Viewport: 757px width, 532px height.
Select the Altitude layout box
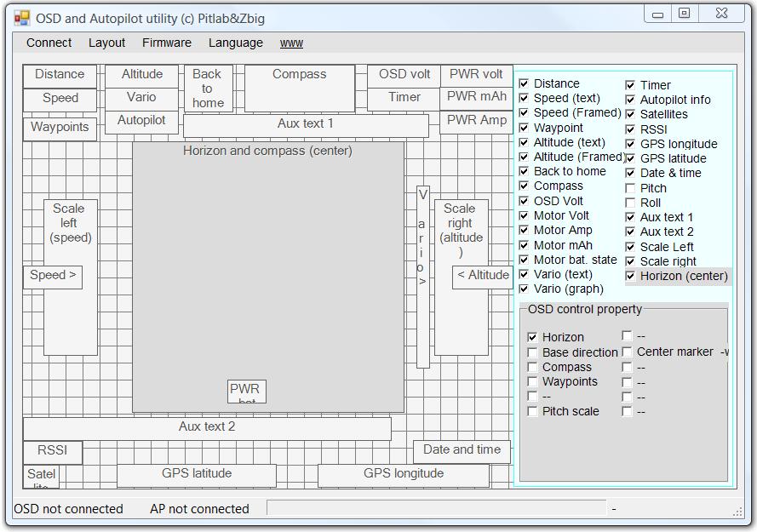point(142,77)
